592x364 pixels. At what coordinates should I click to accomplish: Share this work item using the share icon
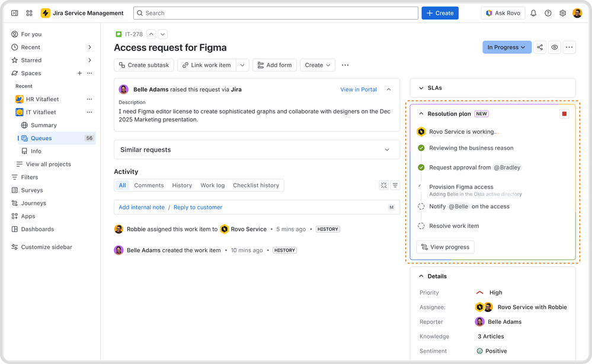[x=540, y=47]
